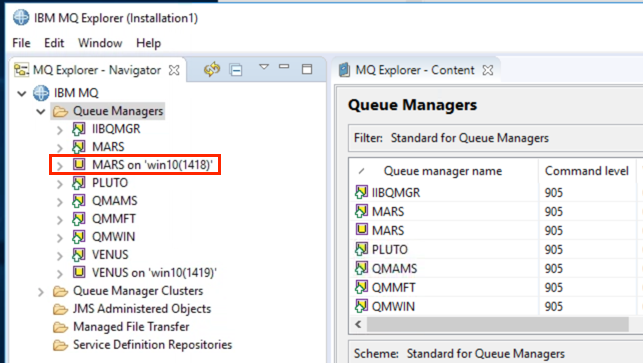The width and height of the screenshot is (643, 363).
Task: Expand the local MARS queue manager node
Action: pyautogui.click(x=60, y=148)
